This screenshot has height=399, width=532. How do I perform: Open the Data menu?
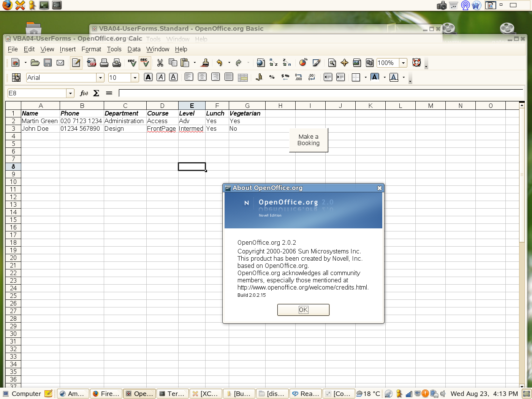tap(134, 49)
